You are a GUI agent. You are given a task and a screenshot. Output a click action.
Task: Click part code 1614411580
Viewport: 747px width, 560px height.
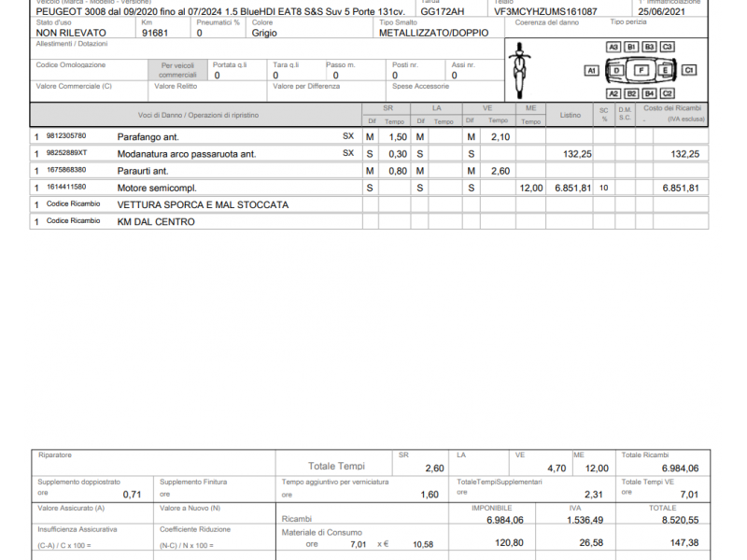tap(66, 188)
